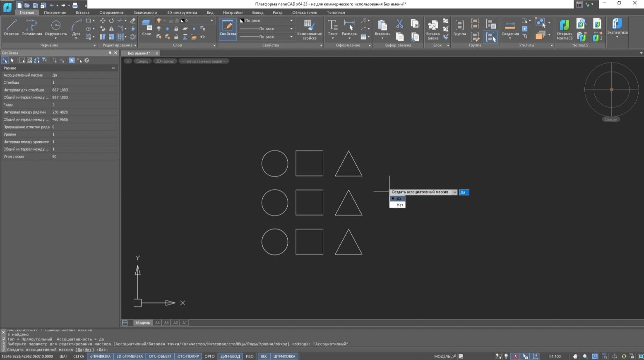Open the 3D-инструменты ribbon tab

point(182,12)
